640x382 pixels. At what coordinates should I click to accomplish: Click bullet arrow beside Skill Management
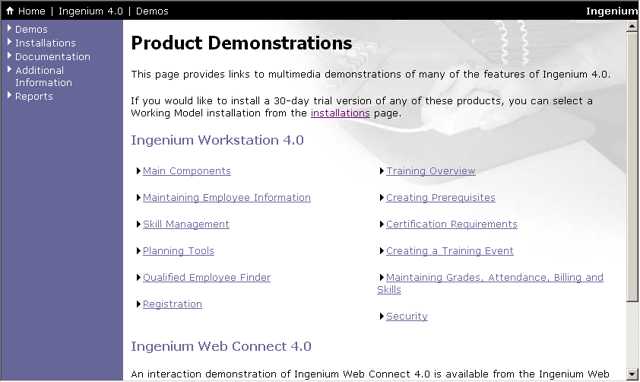coord(138,224)
